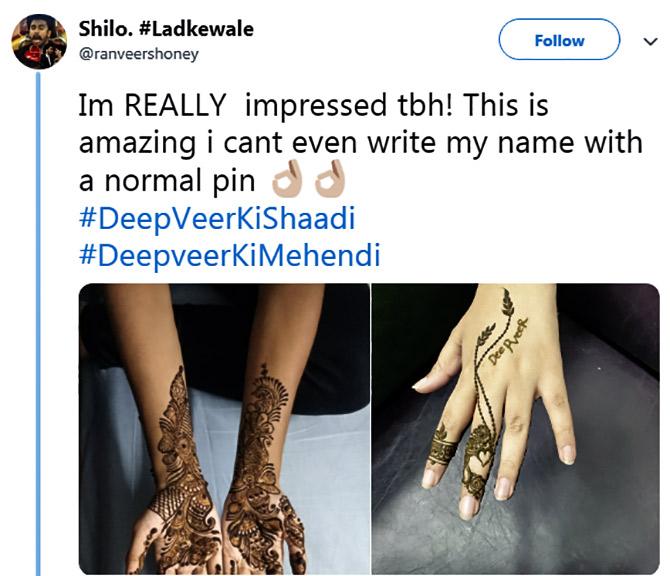The image size is (670, 576).
Task: Click the blue thread line below avatar
Action: (x=38, y=323)
